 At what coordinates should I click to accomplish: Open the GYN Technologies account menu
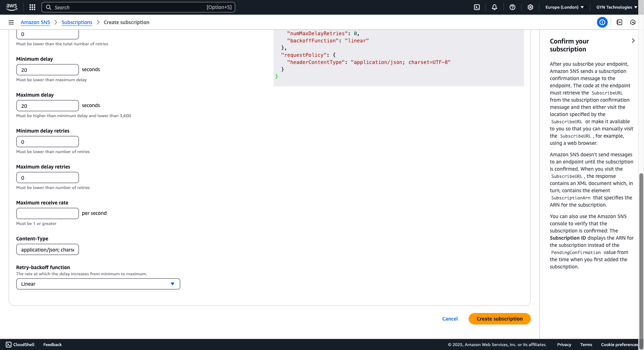point(616,7)
